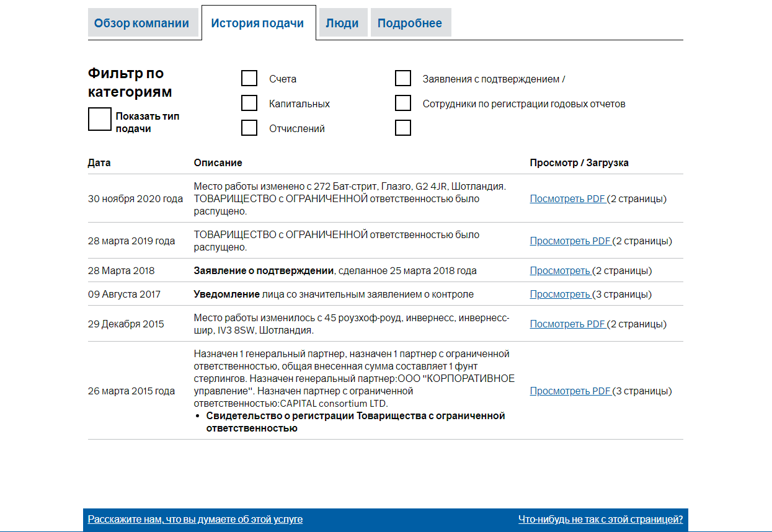
Task: View PDF for 29 Декабря 2015 filing
Action: (x=567, y=324)
